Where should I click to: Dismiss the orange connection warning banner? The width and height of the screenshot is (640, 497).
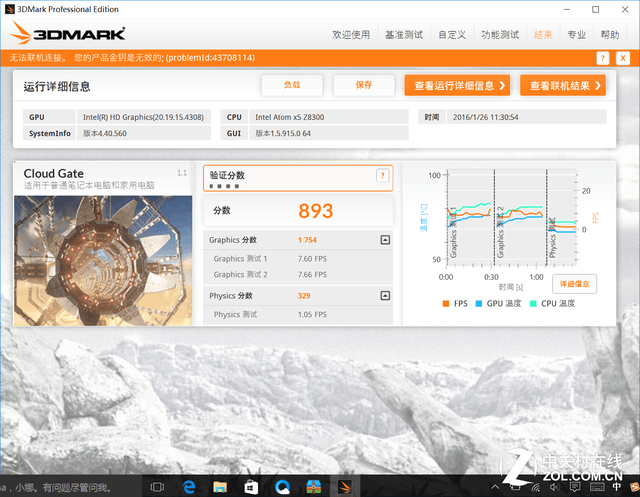[624, 58]
